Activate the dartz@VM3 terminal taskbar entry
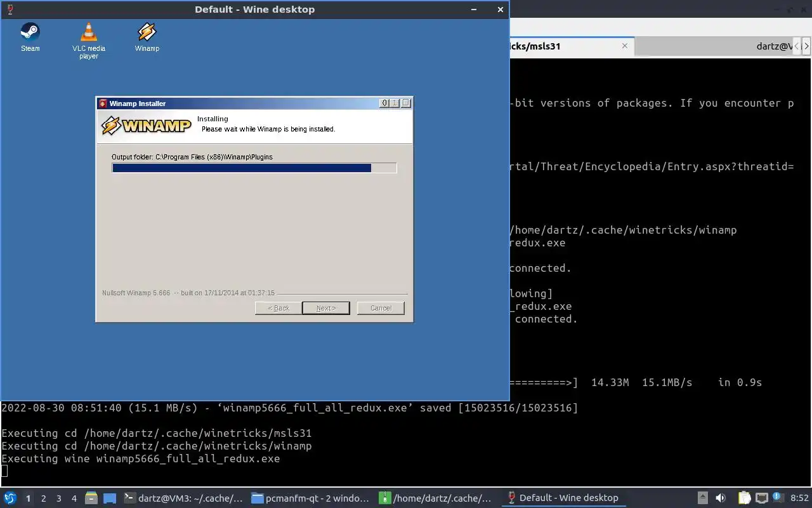812x508 pixels. [183, 498]
